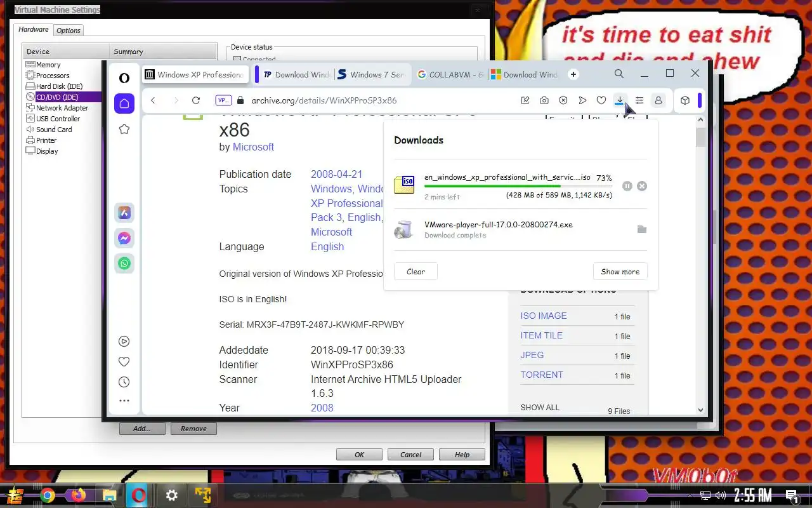Clear the downloads list
The image size is (812, 508).
point(416,272)
